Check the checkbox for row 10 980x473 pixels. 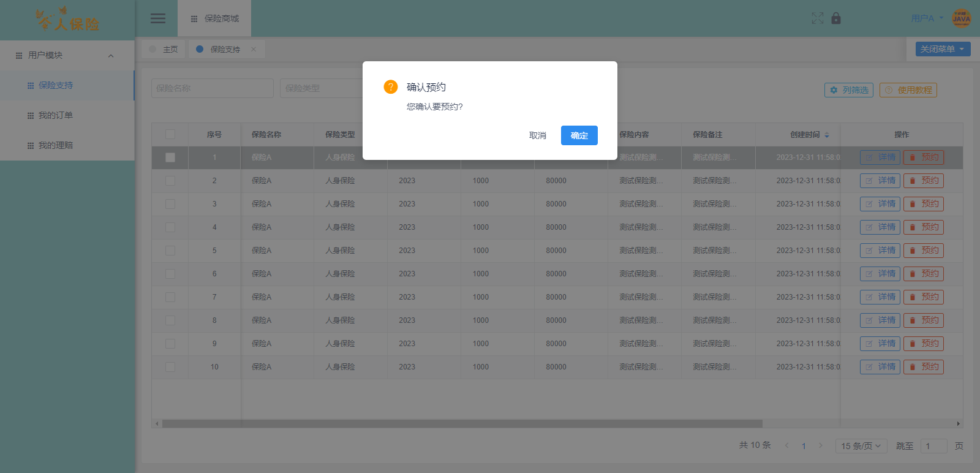click(x=170, y=367)
